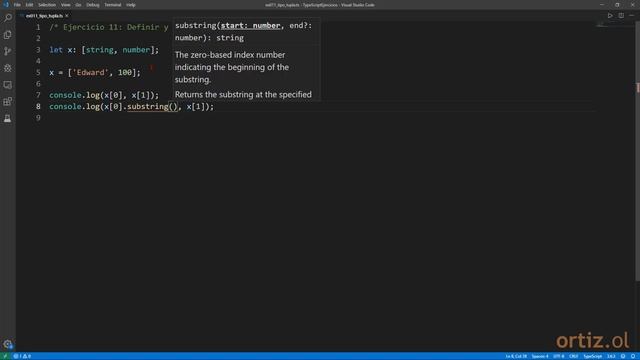
Task: Click line number 5 in the gutter
Action: click(38, 72)
